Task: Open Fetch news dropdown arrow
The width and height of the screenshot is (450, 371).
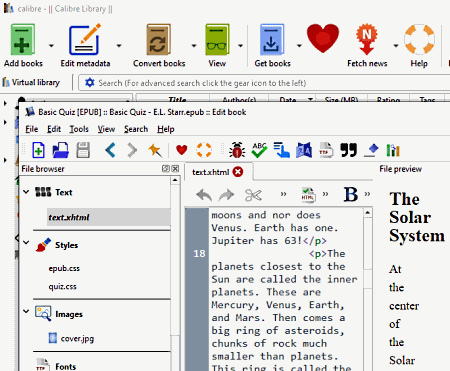Action: [x=396, y=45]
